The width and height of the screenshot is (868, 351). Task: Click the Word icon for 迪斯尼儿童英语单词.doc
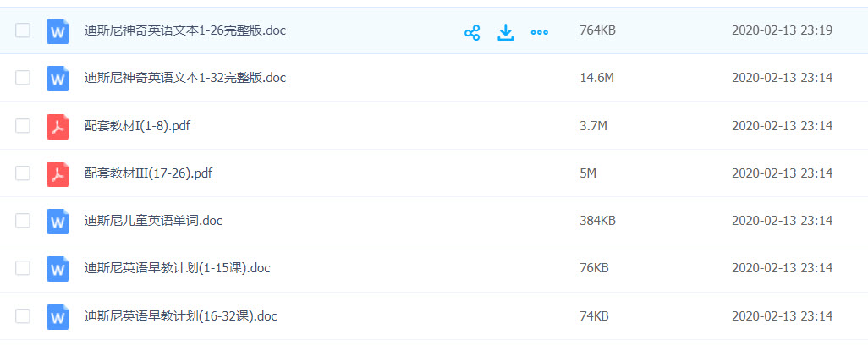pyautogui.click(x=58, y=222)
